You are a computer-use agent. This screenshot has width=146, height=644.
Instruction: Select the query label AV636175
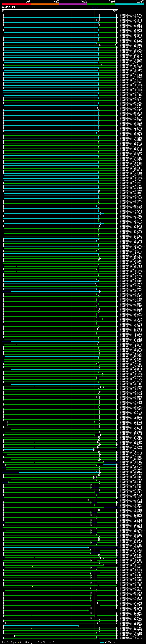tap(8, 7)
